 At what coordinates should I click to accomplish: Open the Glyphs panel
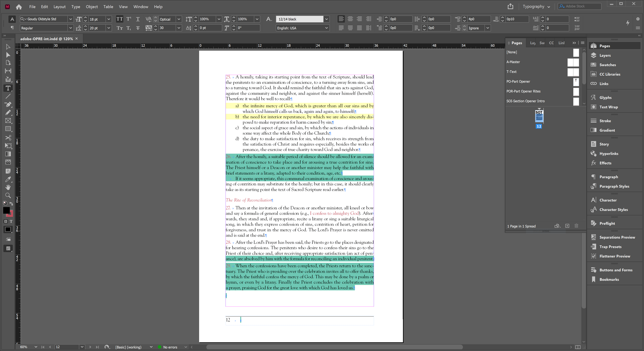[606, 97]
